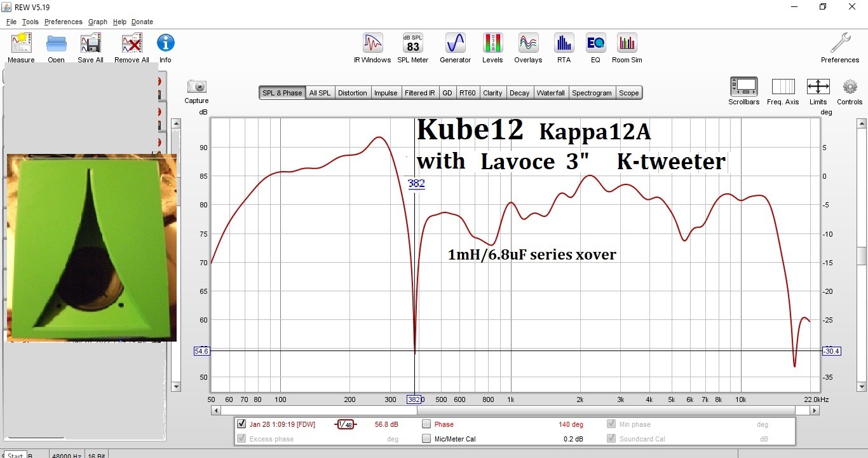The image size is (868, 458).
Task: Switch to the Impulse tab
Action: pyautogui.click(x=386, y=93)
